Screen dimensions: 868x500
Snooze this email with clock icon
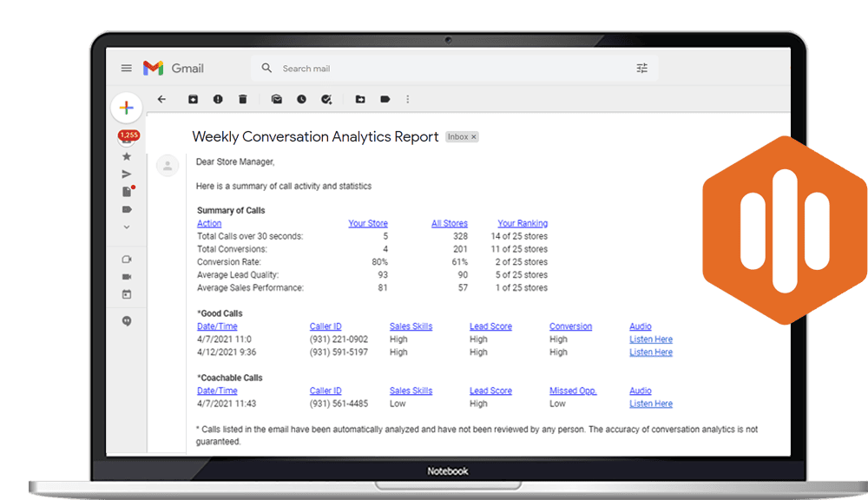(301, 99)
